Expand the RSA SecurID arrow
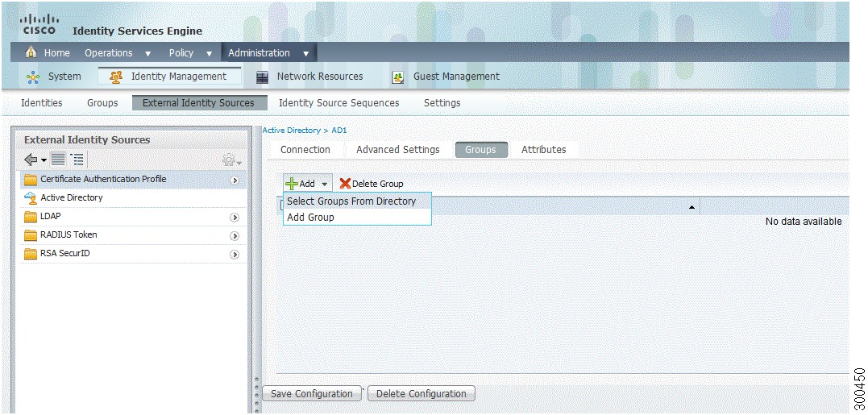The height and width of the screenshot is (415, 868). click(x=235, y=255)
